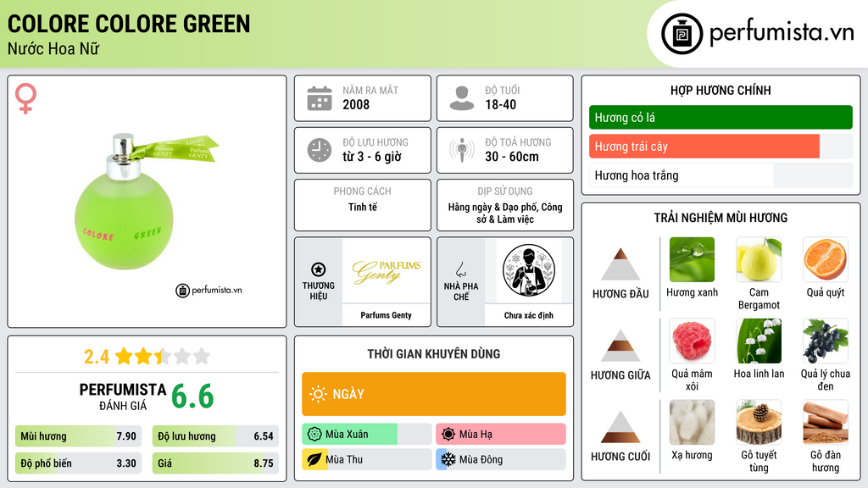Click the Colore Colore Green title

pyautogui.click(x=129, y=24)
